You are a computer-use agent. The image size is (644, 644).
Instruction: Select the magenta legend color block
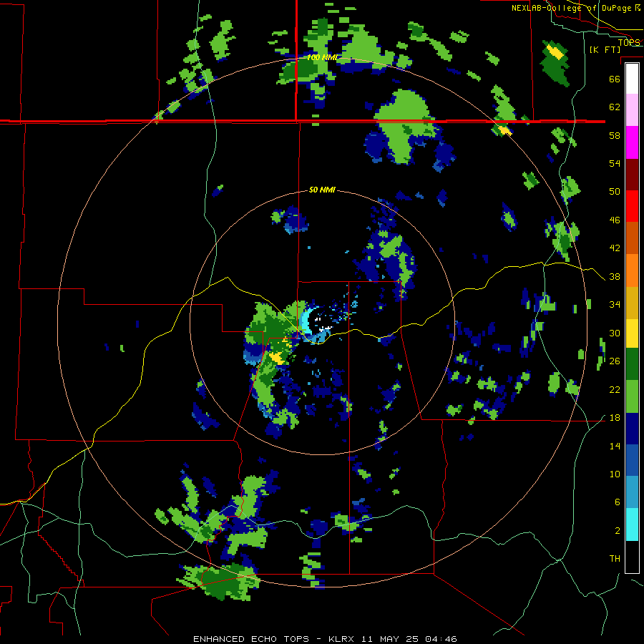coord(632,142)
